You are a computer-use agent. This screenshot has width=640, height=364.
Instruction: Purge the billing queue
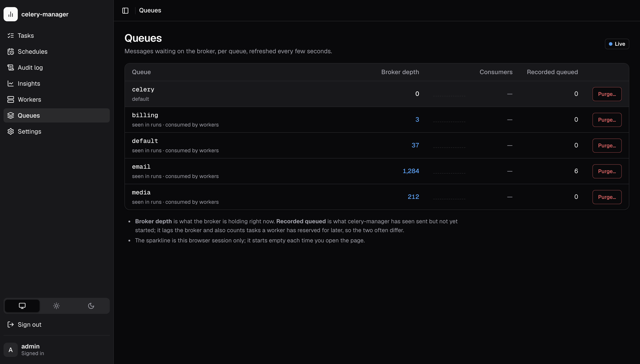607,120
